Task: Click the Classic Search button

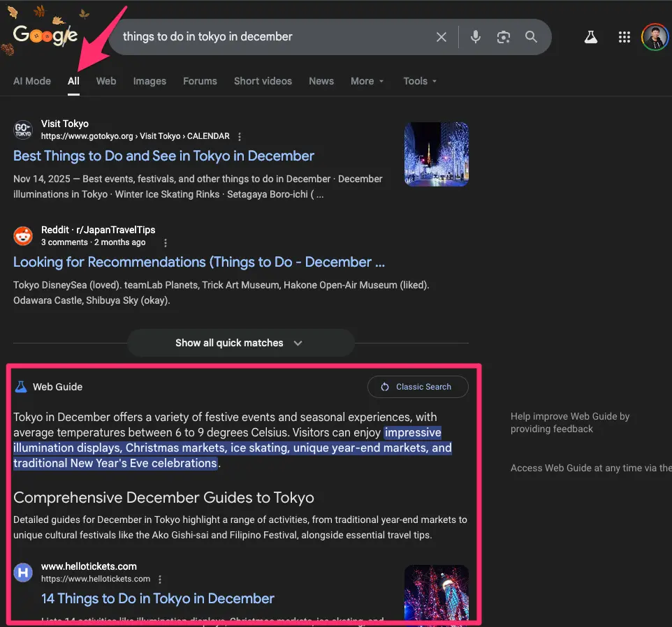Action: coord(418,386)
